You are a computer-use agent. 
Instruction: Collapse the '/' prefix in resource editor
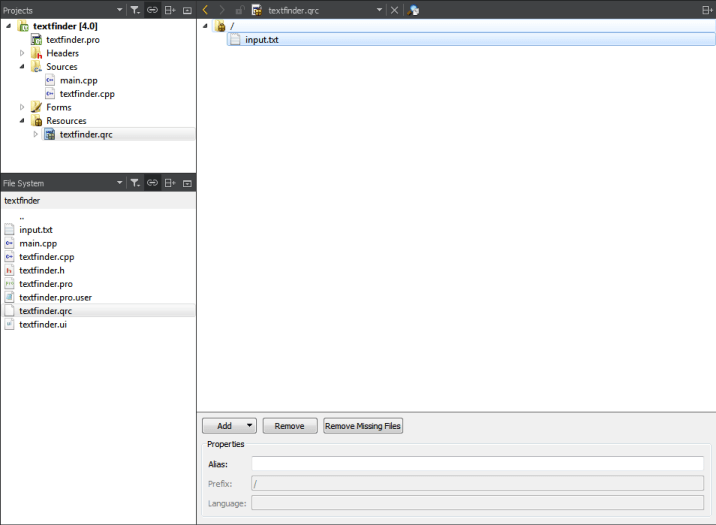point(205,26)
